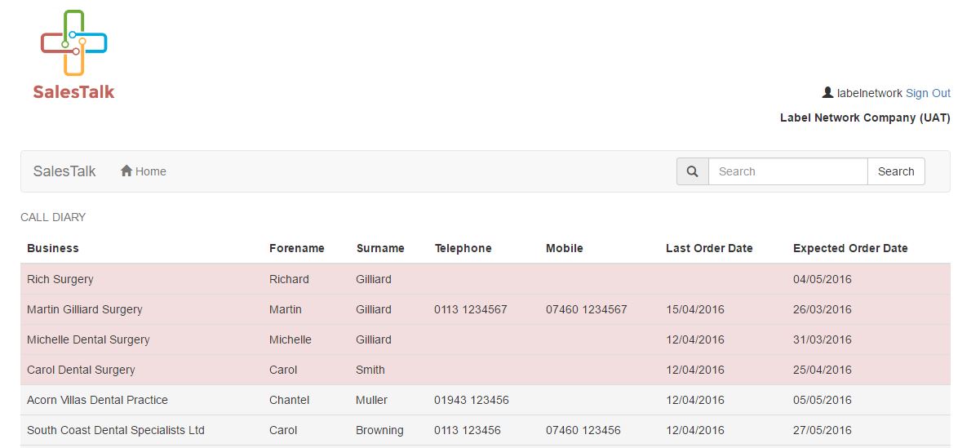Viewport: 980px width, 448px height.
Task: Click the house icon beside Home
Action: [126, 171]
